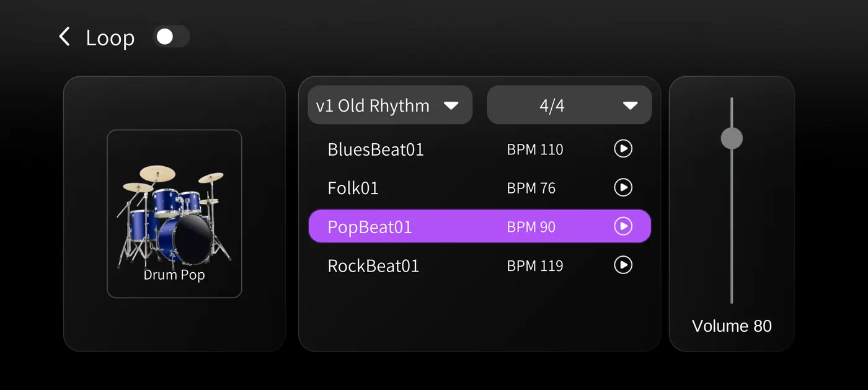
Task: Play the BluesBeat01 preview
Action: [622, 149]
